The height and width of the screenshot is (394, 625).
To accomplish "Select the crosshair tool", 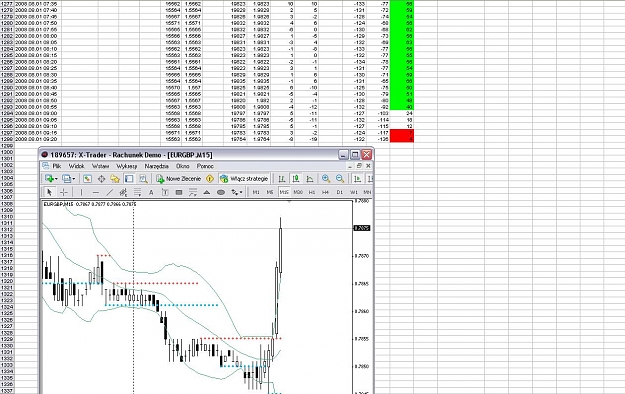I will coord(64,192).
